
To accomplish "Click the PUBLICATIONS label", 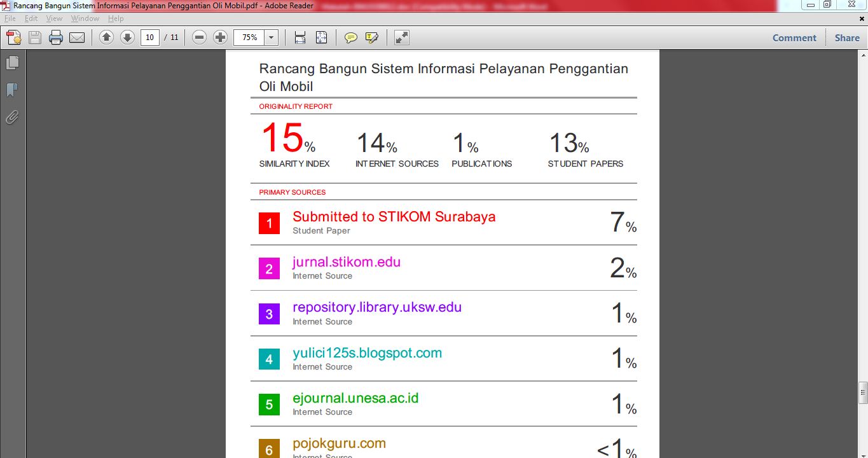I will pos(481,163).
